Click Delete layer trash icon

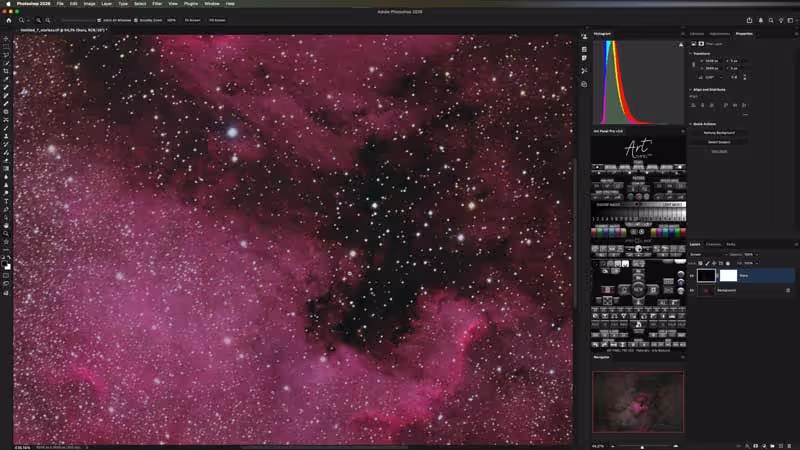pyautogui.click(x=789, y=446)
